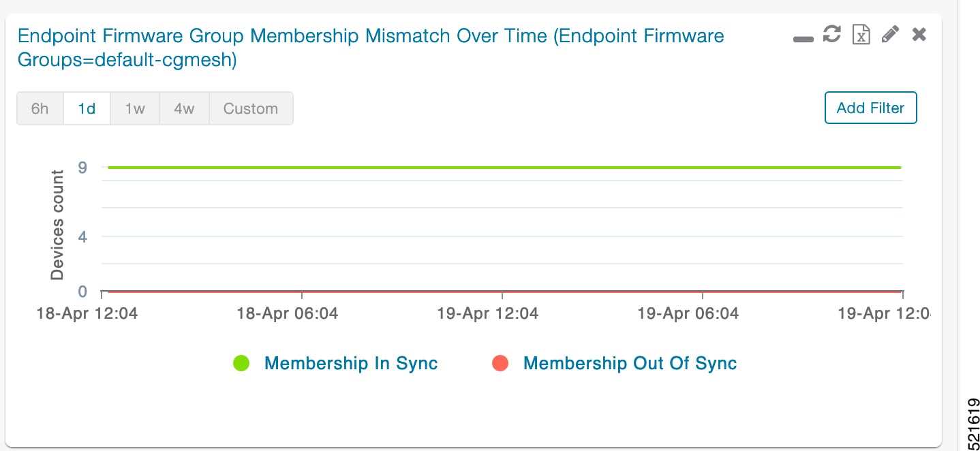Click the Add Filter button
The height and width of the screenshot is (451, 980).
click(x=870, y=108)
